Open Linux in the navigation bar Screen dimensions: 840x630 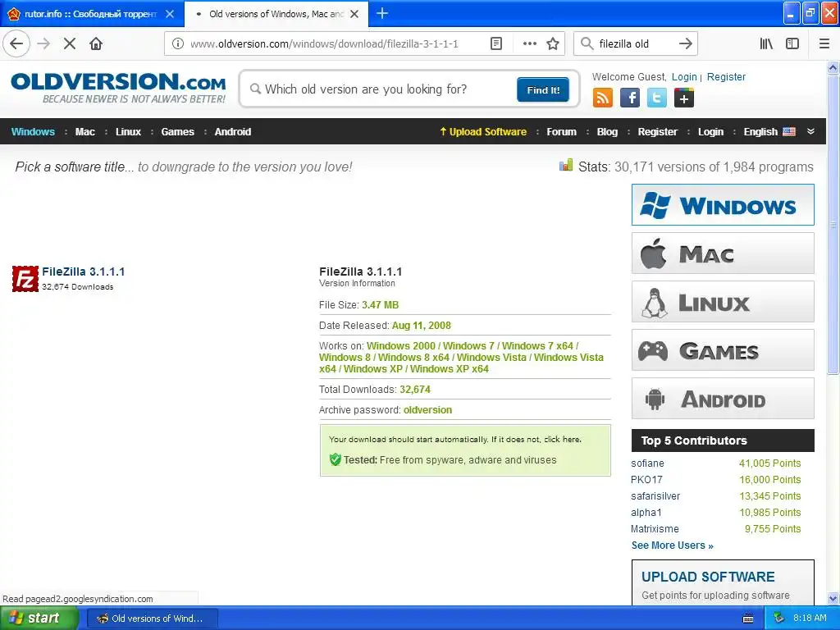(x=128, y=132)
